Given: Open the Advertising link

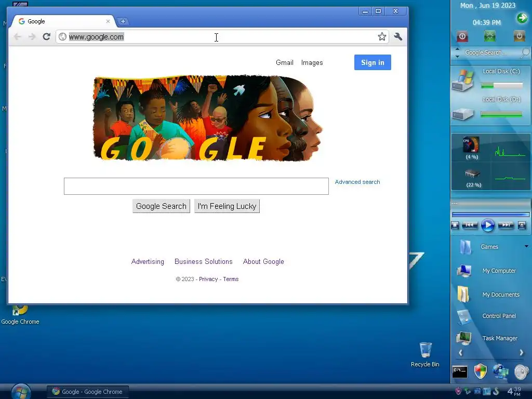Looking at the screenshot, I should click(x=148, y=262).
